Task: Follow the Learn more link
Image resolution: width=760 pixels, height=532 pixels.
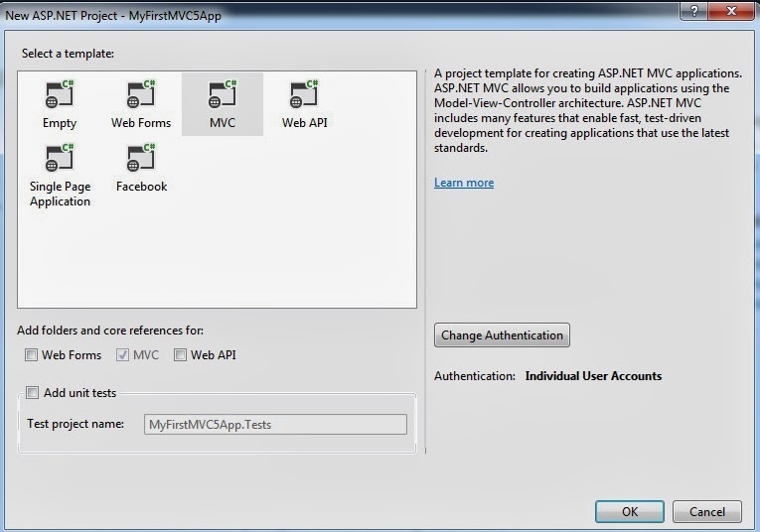Action: [464, 183]
